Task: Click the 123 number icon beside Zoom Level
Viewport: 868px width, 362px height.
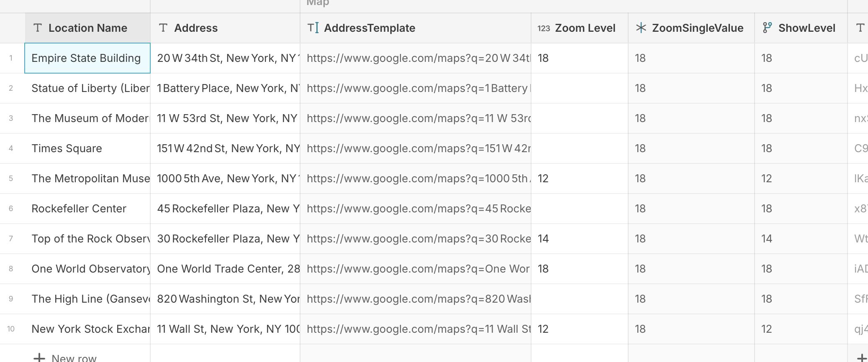Action: coord(544,28)
